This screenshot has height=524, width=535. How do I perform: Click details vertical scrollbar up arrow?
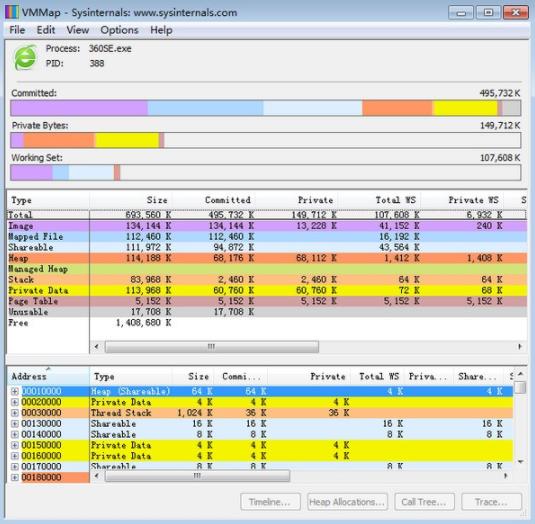coord(521,374)
